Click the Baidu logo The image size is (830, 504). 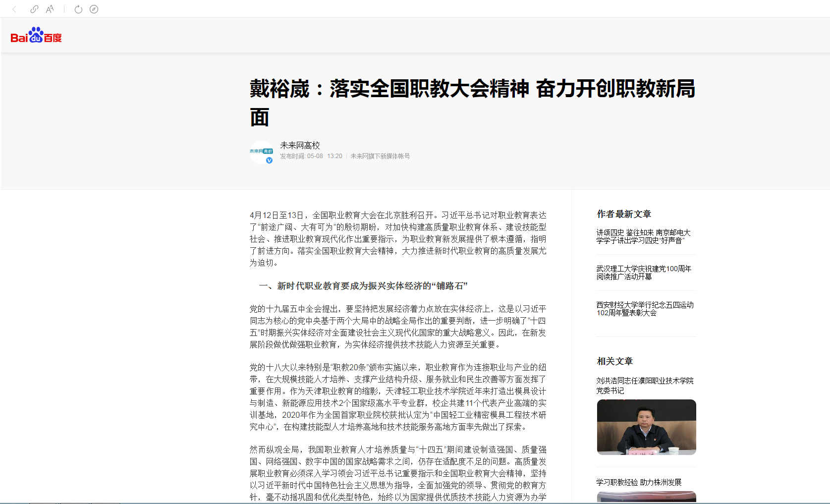pyautogui.click(x=36, y=36)
